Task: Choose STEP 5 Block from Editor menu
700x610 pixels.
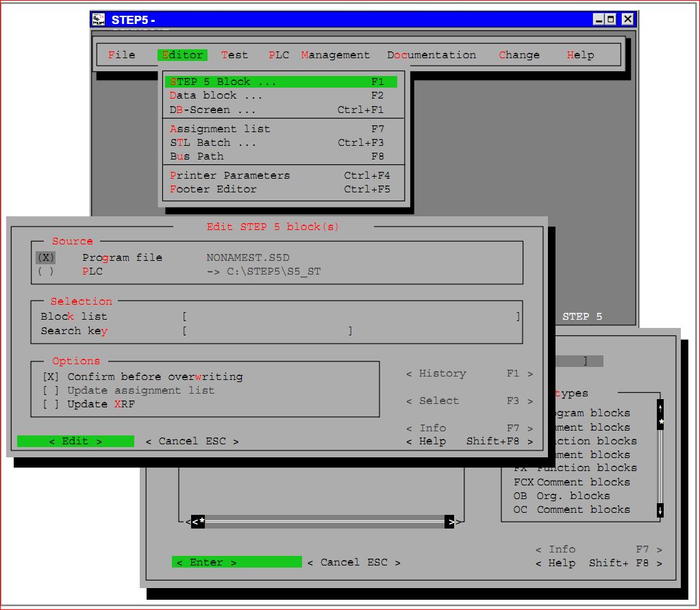Action: pyautogui.click(x=281, y=81)
